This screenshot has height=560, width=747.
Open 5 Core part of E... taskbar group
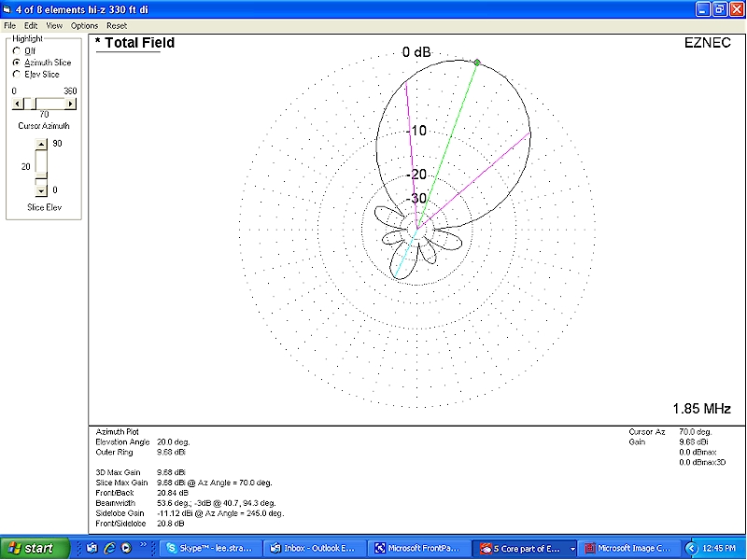coord(523,548)
